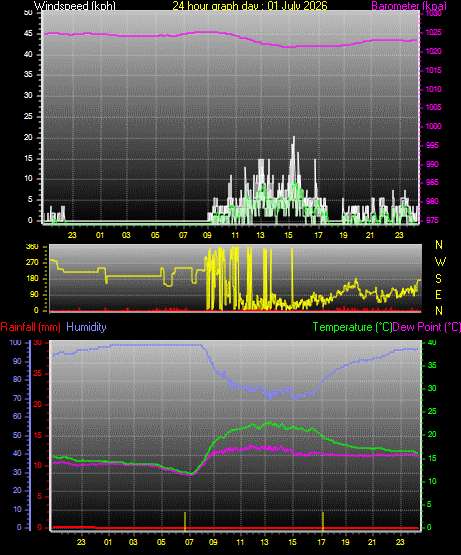Click the "Barometer (kpa)" axis title
The image size is (461, 555).
coord(409,6)
